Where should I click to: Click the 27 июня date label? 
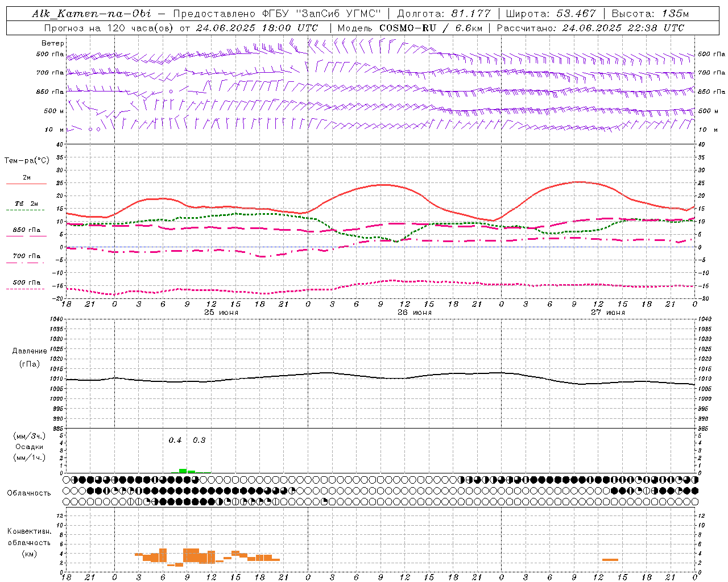pyautogui.click(x=607, y=313)
